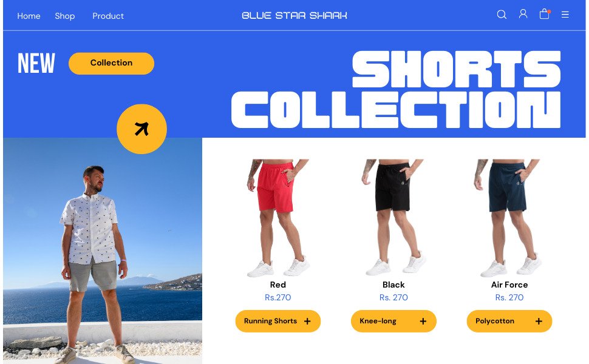Select the Polycotton button label

click(x=495, y=321)
